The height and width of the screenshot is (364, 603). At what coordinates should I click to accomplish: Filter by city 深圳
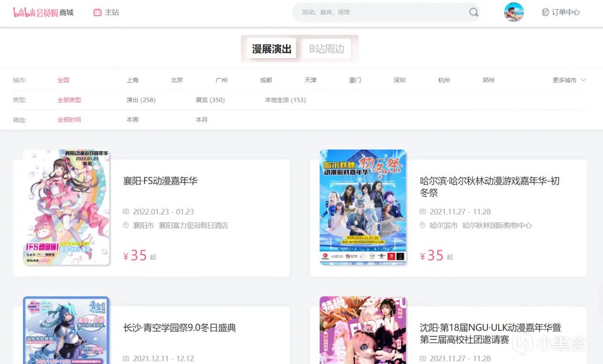pos(400,80)
